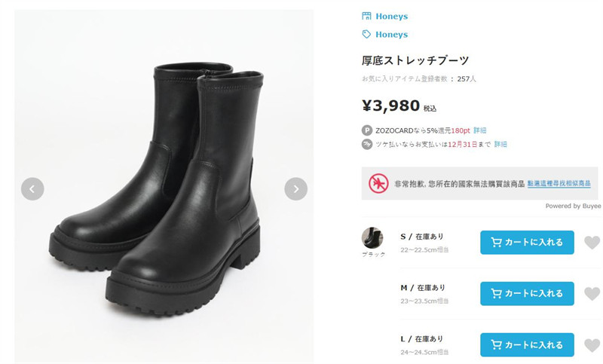Click the deferred payment badge icon
This screenshot has height=364, width=603.
(x=367, y=144)
